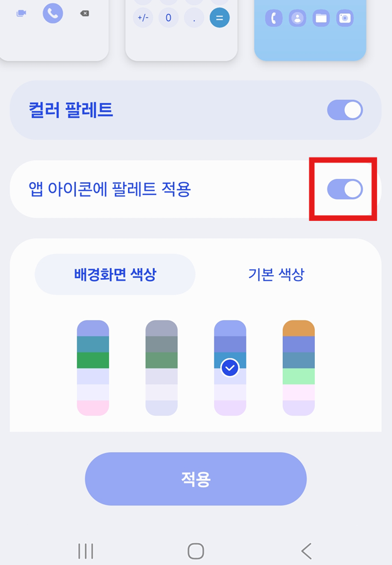The height and width of the screenshot is (565, 392).
Task: Tap the Contacts icon in the blue widget
Action: 297,19
